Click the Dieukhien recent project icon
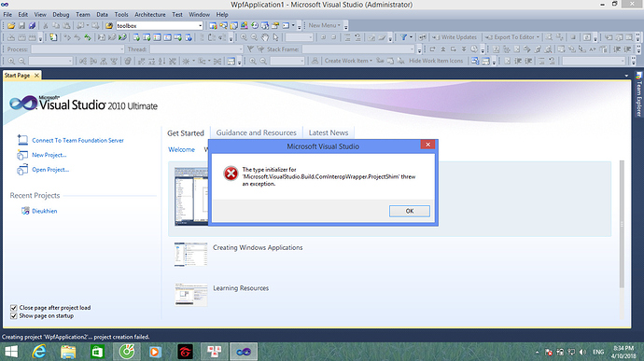644x361 pixels. coord(25,211)
